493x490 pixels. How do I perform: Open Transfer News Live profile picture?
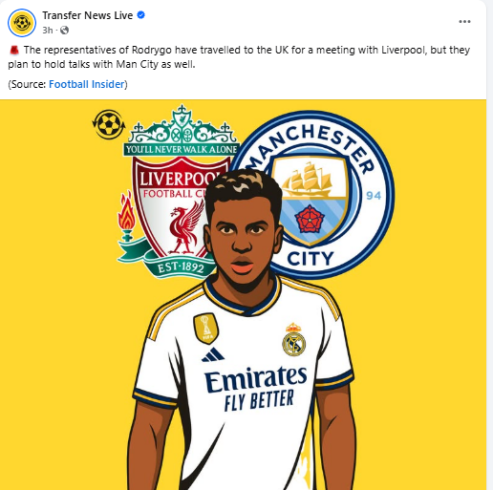22,23
